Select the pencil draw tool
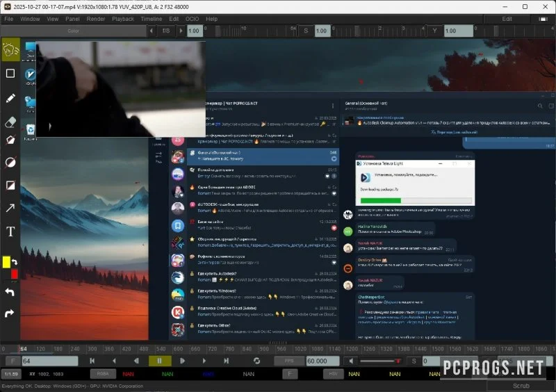This screenshot has height=392, width=556. click(10, 98)
